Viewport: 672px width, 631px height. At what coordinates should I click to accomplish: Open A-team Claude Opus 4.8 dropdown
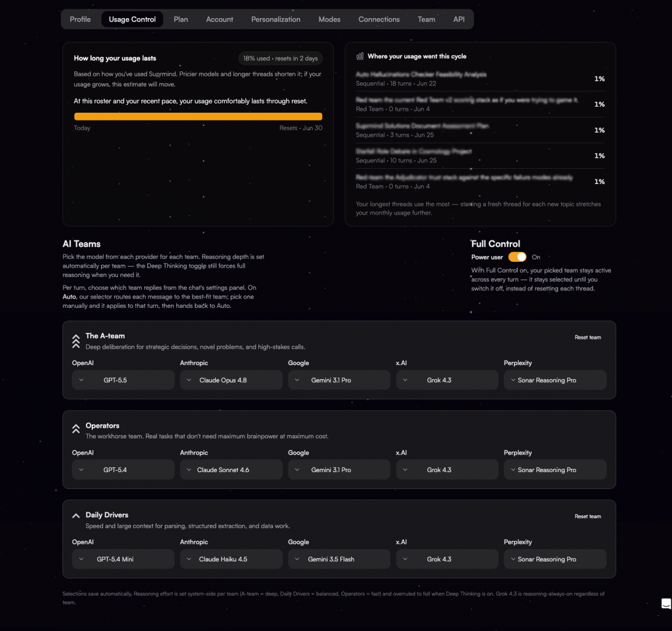[x=231, y=380]
